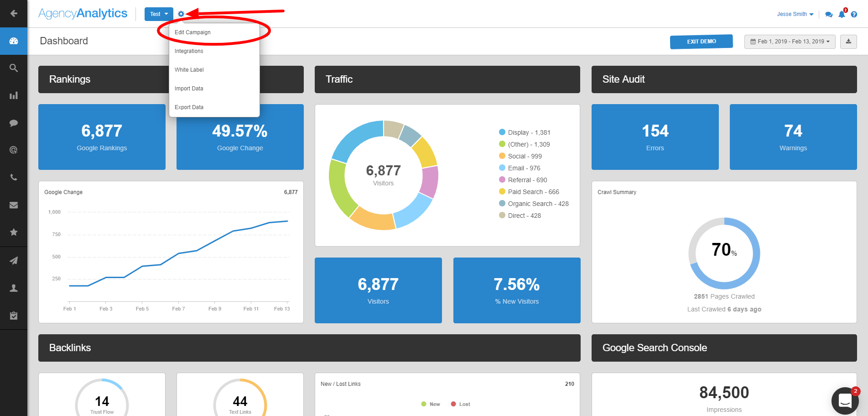The image size is (868, 416).
Task: Click the help question mark icon
Action: [x=854, y=15]
